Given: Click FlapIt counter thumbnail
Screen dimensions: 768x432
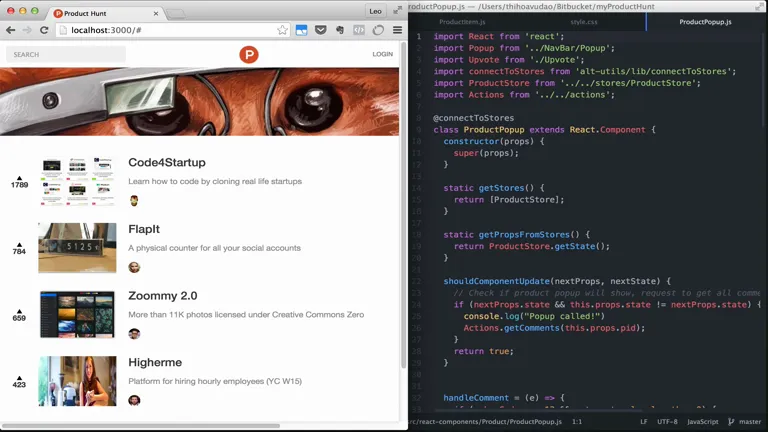Looking at the screenshot, I should pos(77,248).
